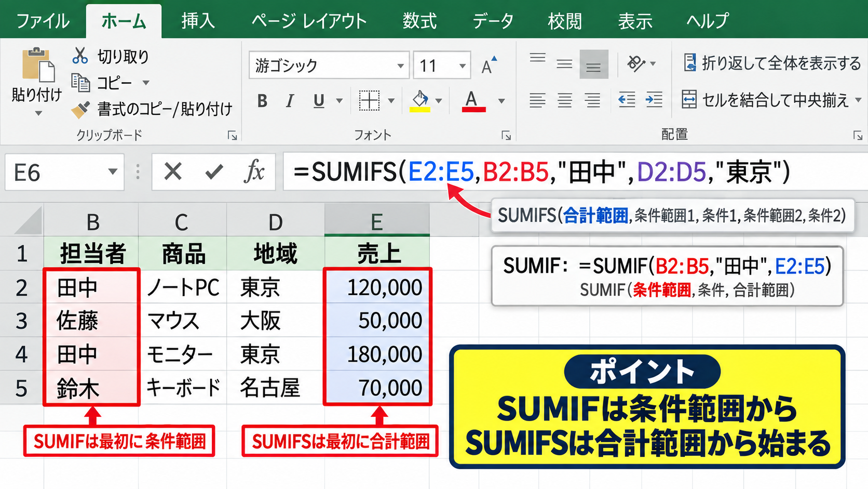Click the cancel X icon in the formula bar
Screen dimensions: 868x489
[173, 171]
